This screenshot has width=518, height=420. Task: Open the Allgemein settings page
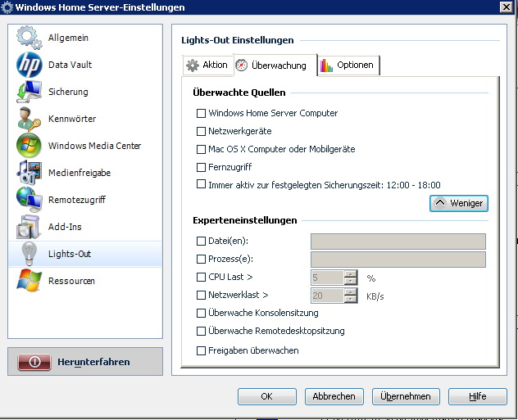pos(85,38)
